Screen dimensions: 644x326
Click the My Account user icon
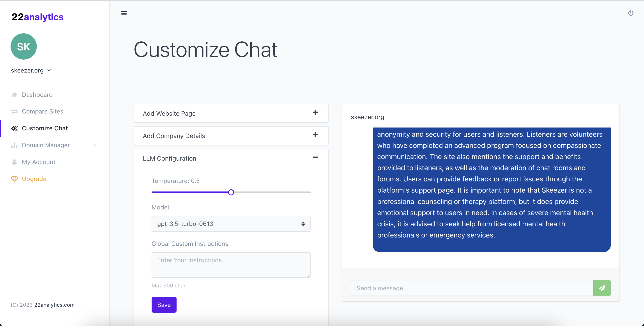14,162
